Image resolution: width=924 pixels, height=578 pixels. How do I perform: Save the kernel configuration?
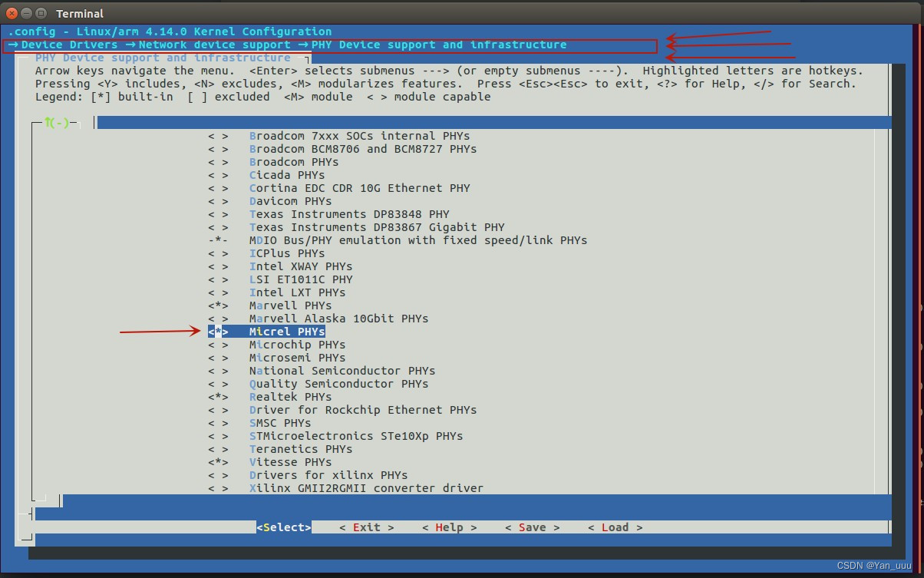pyautogui.click(x=533, y=527)
